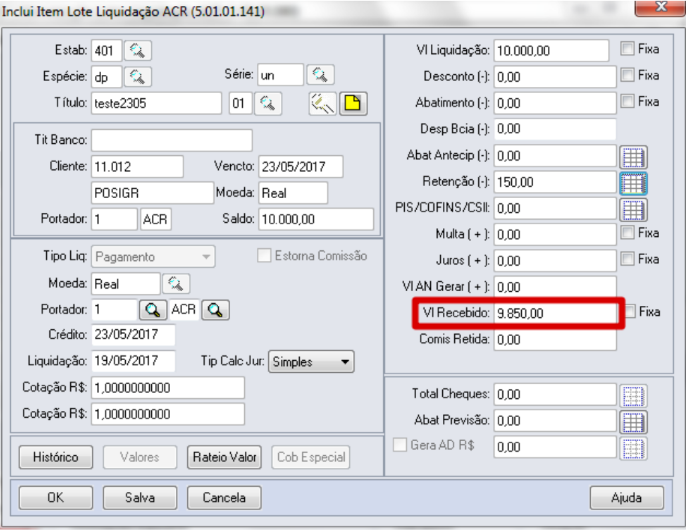Click the Série field containing un
The height and width of the screenshot is (532, 686).
280,75
